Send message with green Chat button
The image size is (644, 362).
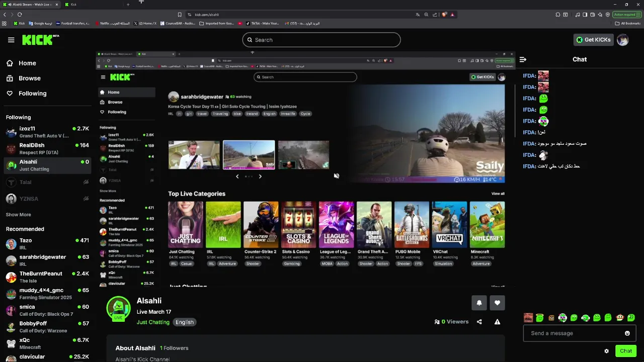[x=626, y=351]
